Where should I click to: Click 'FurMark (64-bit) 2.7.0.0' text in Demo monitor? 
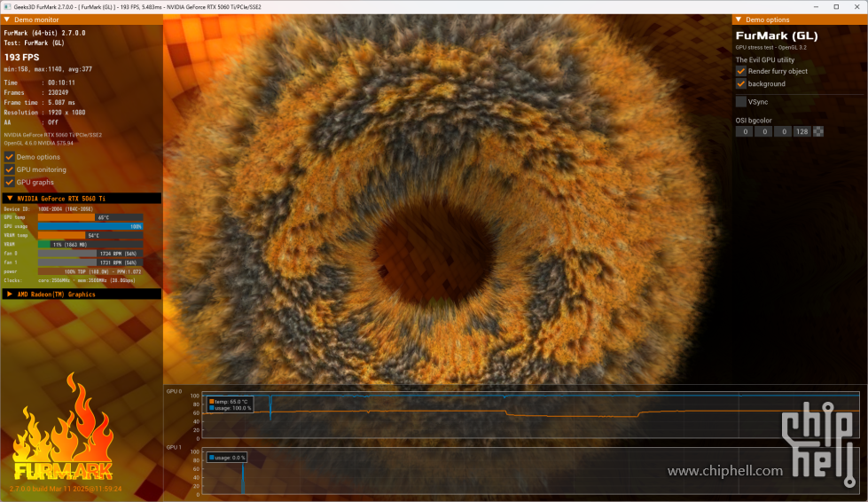point(45,33)
